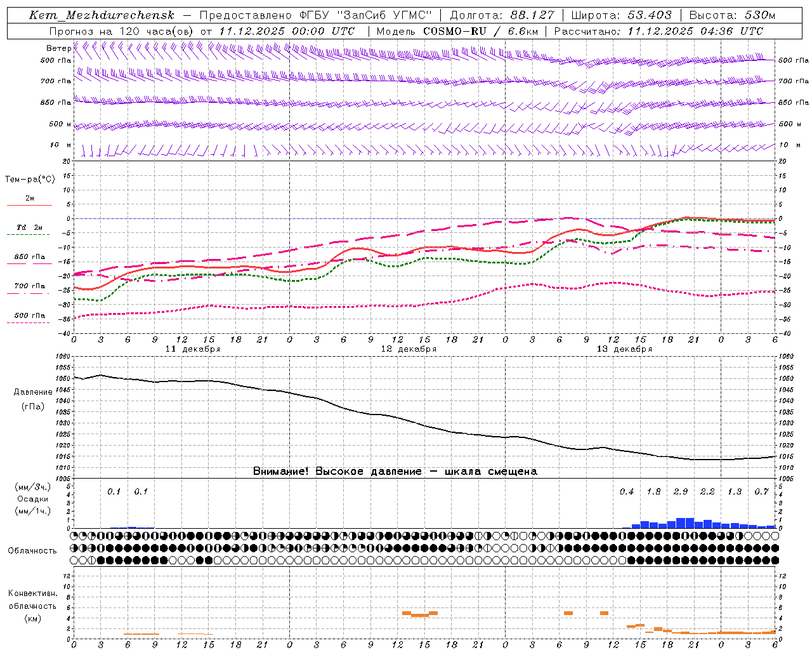Click the 2.9 precipitation total value

[x=681, y=492]
